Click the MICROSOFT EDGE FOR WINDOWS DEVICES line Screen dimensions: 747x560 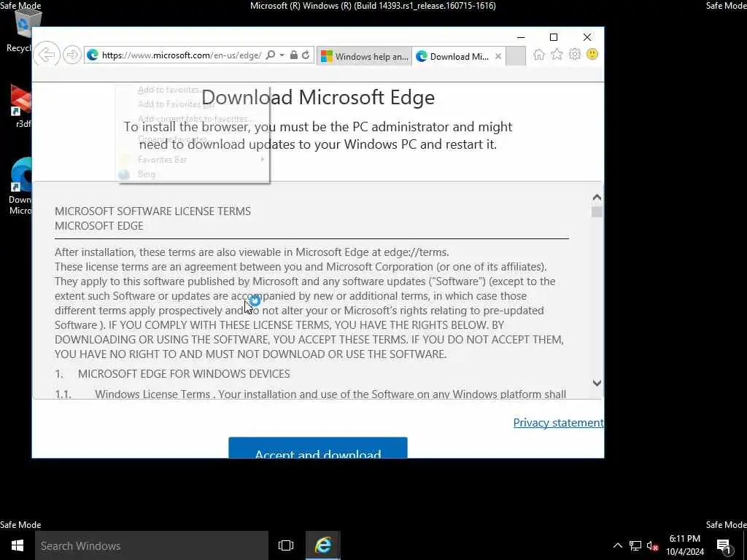[183, 374]
